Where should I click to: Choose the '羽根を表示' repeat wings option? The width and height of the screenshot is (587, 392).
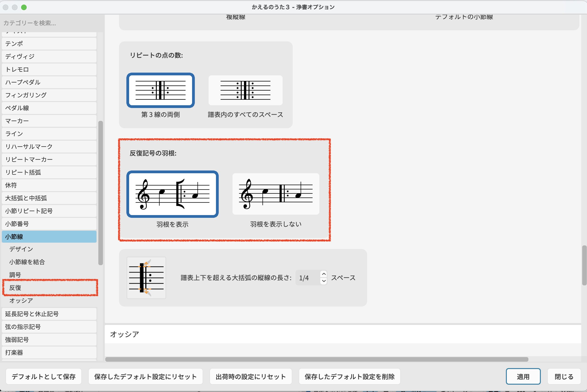pos(173,194)
